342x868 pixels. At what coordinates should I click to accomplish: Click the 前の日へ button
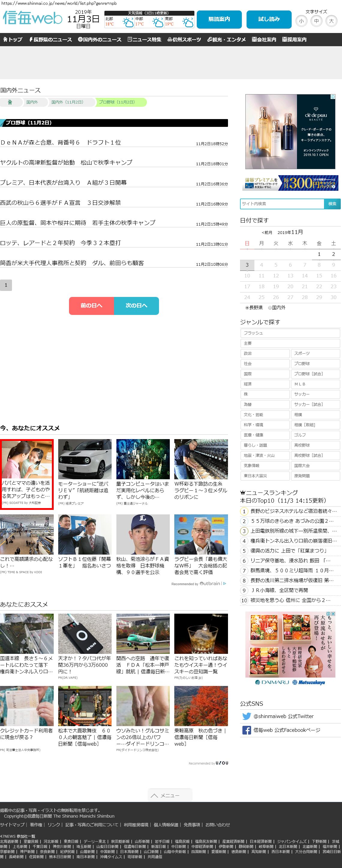91,306
